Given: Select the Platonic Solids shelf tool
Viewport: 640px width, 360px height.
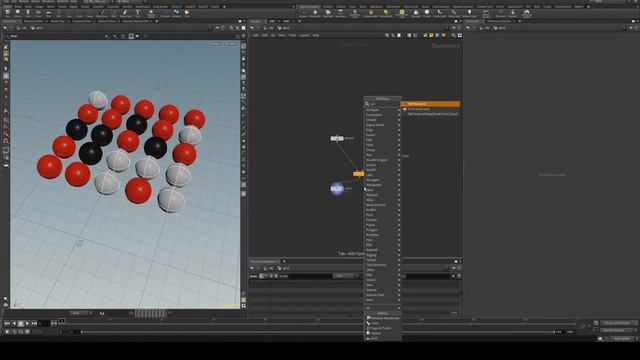Looking at the screenshot, I should 151,13.
